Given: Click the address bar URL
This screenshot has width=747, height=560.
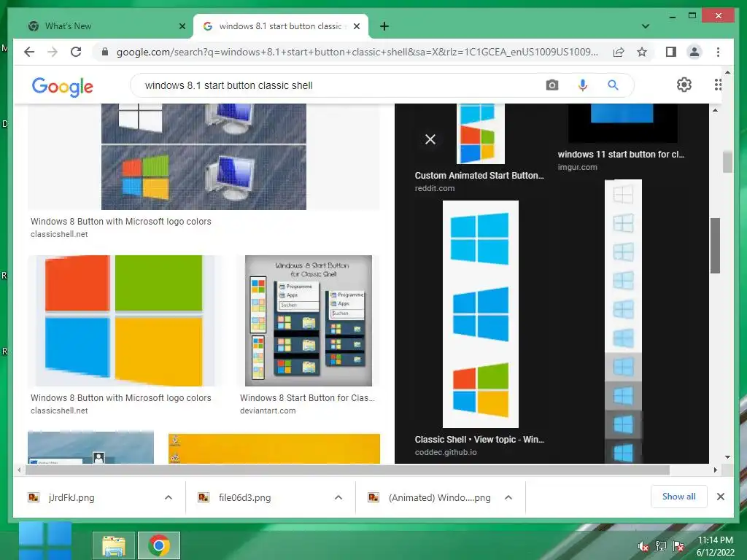Looking at the screenshot, I should [357, 52].
